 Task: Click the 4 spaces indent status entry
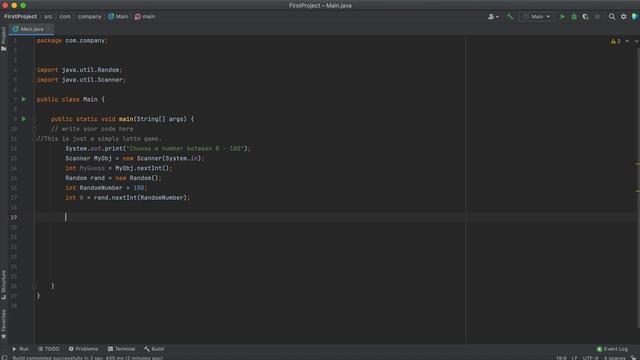point(614,358)
